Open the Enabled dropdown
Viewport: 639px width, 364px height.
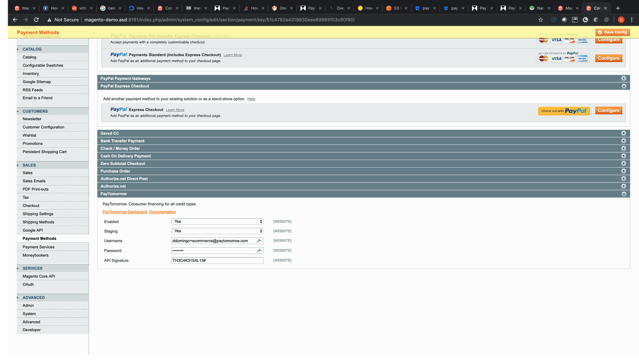[217, 222]
